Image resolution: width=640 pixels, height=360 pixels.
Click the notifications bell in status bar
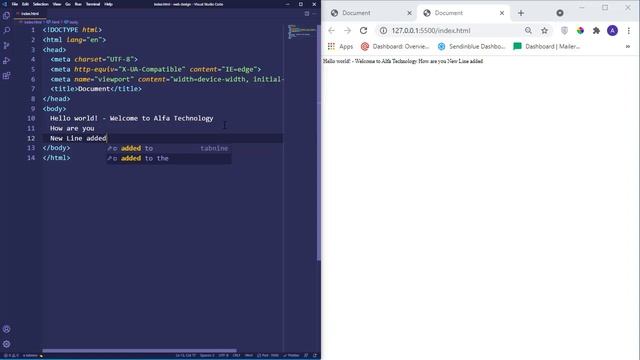315,356
